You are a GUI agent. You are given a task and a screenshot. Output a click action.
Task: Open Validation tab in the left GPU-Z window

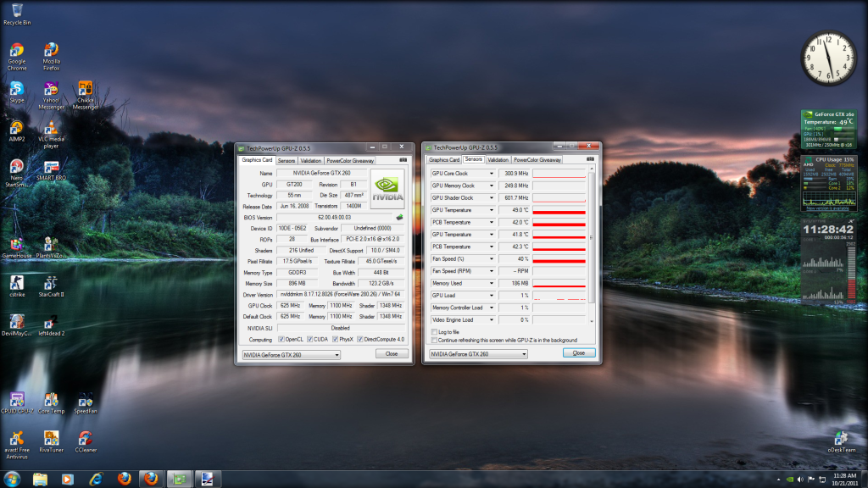[x=310, y=160]
